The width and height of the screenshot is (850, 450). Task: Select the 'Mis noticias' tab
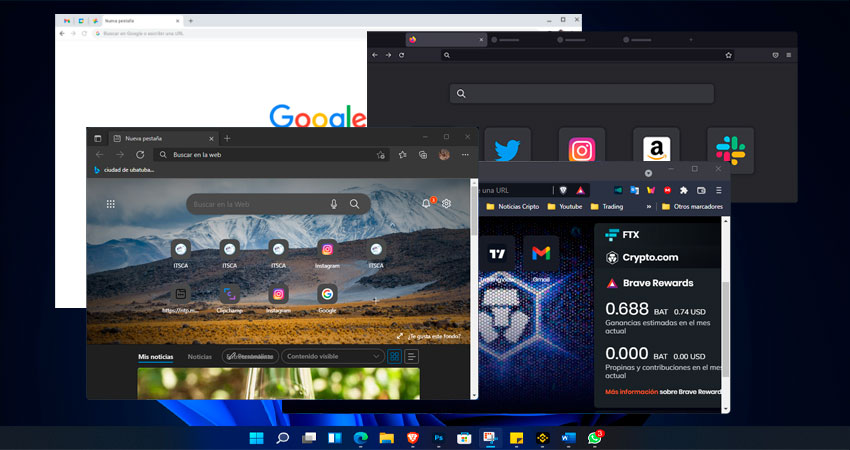(156, 356)
